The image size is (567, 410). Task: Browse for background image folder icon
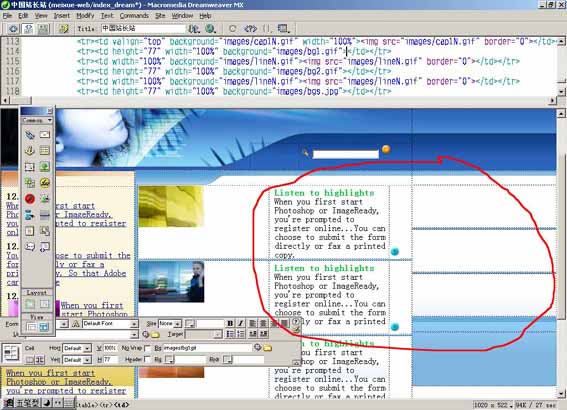(x=268, y=348)
